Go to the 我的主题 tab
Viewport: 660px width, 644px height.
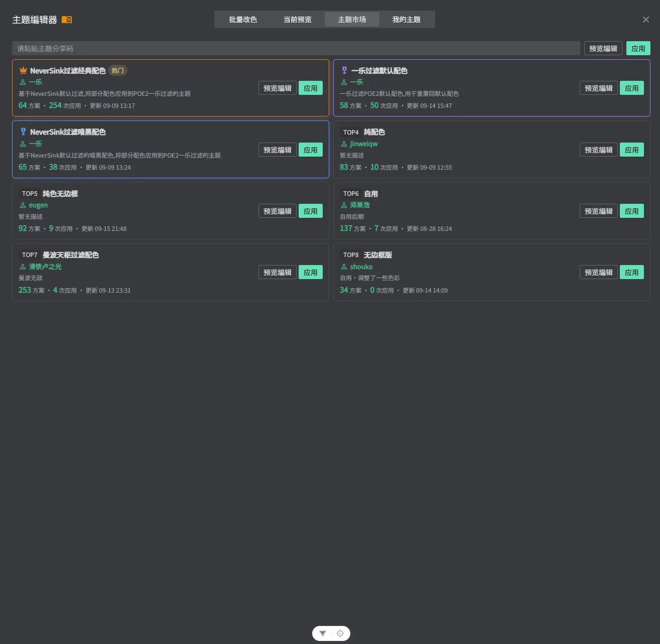coord(407,20)
